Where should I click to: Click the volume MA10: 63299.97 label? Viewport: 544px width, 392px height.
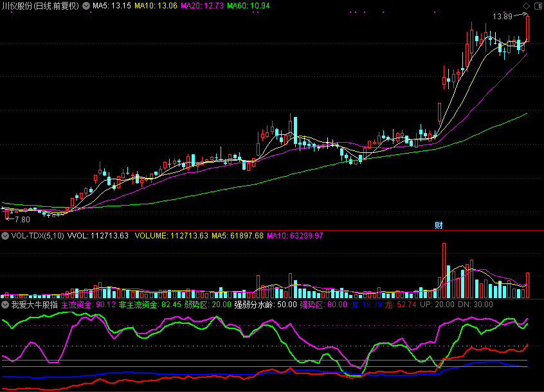pyautogui.click(x=295, y=236)
